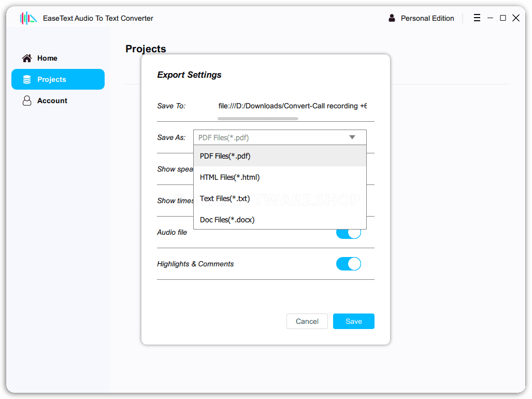Image resolution: width=532 pixels, height=399 pixels.
Task: Minimize the EaseText window
Action: click(490, 18)
